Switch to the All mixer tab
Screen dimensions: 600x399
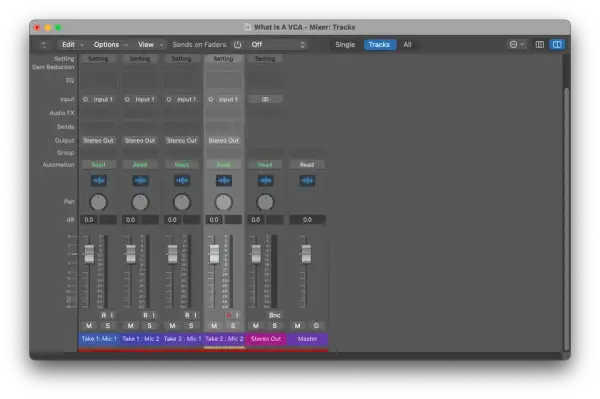(x=407, y=45)
